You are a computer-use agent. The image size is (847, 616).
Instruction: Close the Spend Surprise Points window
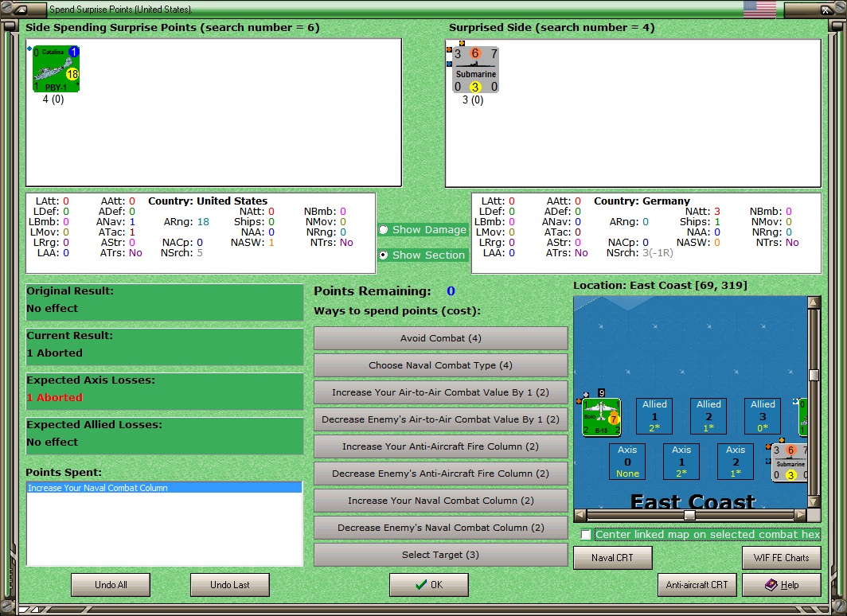point(826,10)
